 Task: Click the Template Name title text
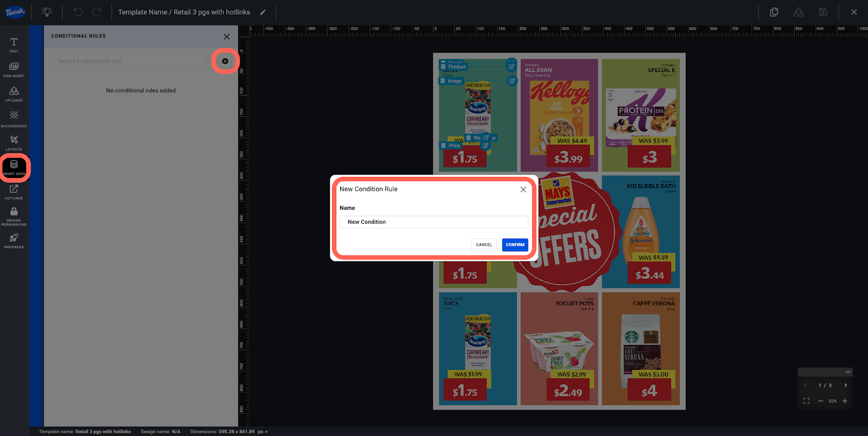(x=184, y=12)
